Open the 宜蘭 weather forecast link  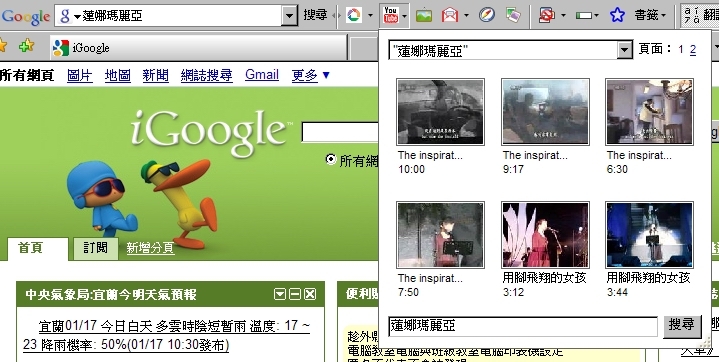(x=166, y=335)
